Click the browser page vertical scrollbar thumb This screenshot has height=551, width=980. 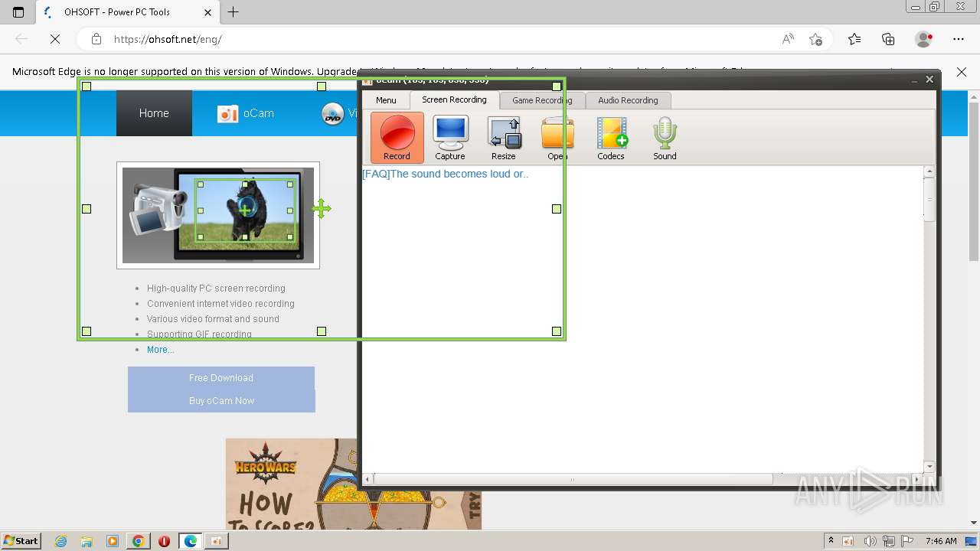point(974,181)
